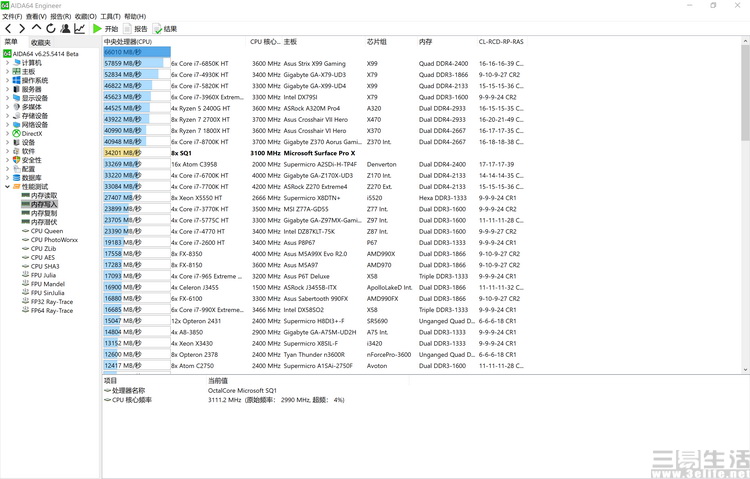The width and height of the screenshot is (750, 479).
Task: Open the 工具(T) menu
Action: [110, 16]
